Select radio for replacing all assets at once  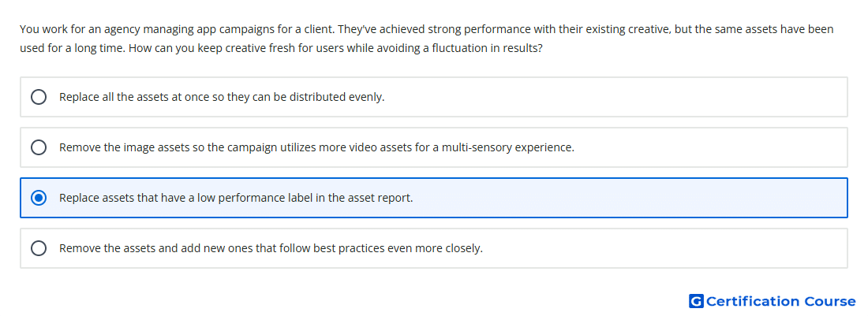(39, 97)
